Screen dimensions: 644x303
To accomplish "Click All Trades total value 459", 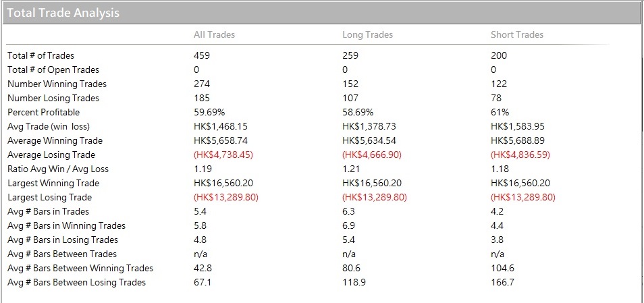I will (202, 55).
